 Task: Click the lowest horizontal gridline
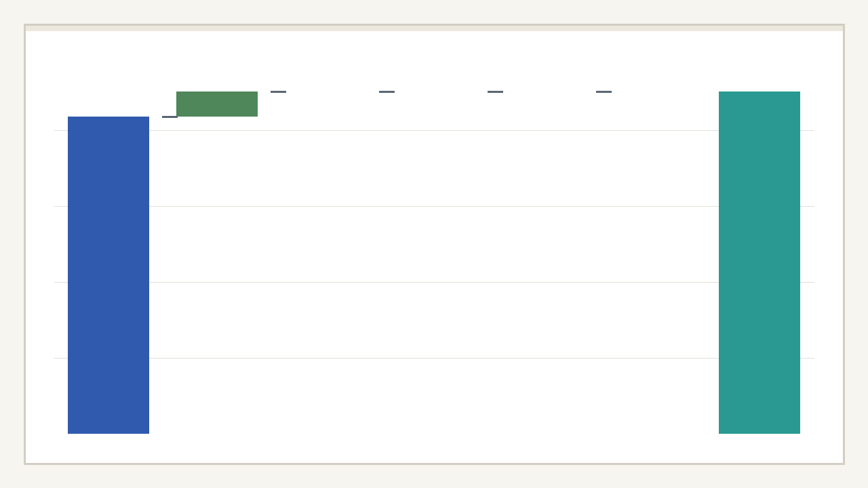[434, 358]
